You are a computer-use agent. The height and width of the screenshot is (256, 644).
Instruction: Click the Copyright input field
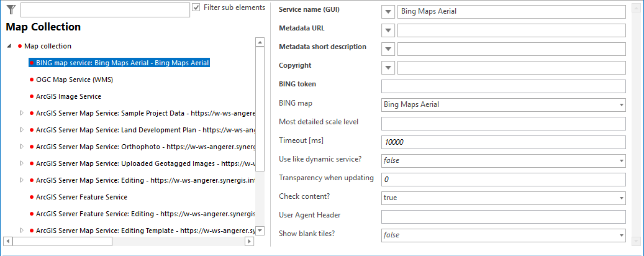point(512,67)
